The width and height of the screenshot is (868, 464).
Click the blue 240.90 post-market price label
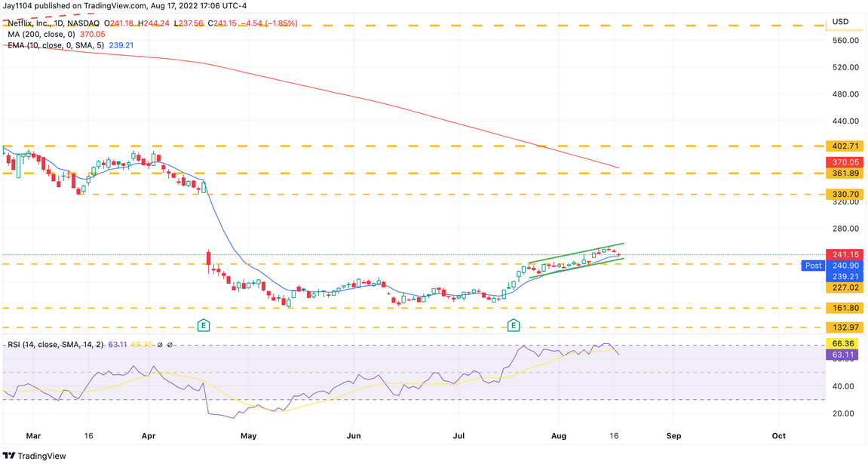[845, 266]
